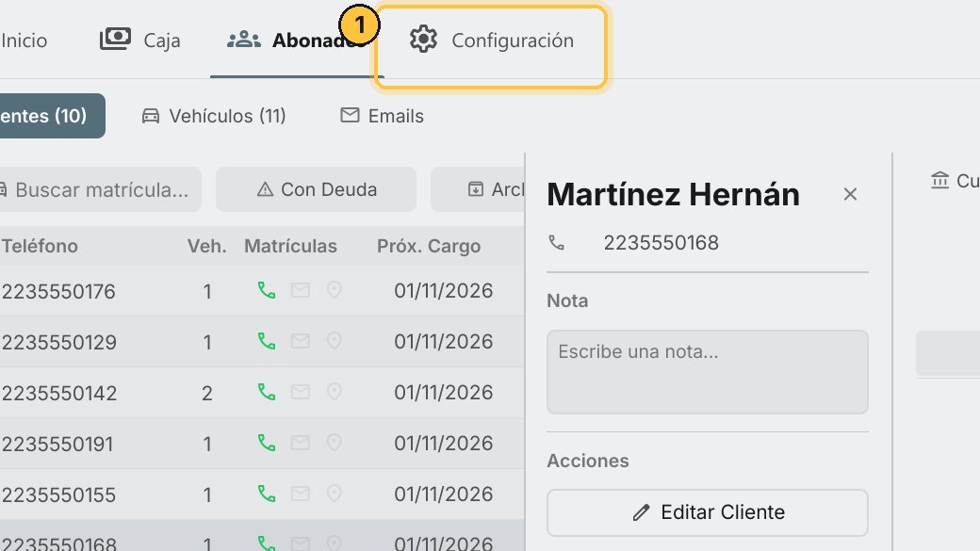Screen dimensions: 980x551
Task: Click the Emails envelope icon
Action: pos(350,115)
